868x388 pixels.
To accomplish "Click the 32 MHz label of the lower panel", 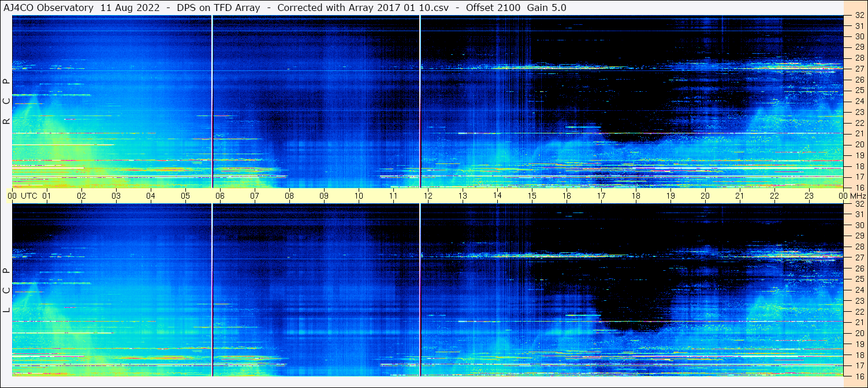I will coord(859,204).
